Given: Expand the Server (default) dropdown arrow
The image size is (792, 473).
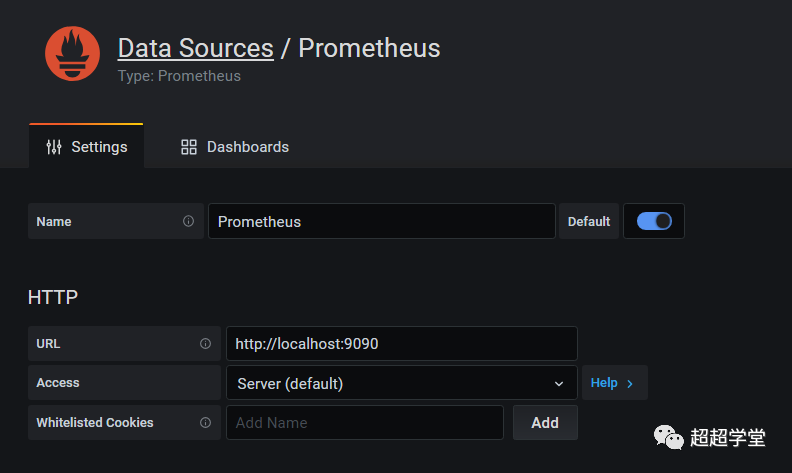Looking at the screenshot, I should [558, 383].
